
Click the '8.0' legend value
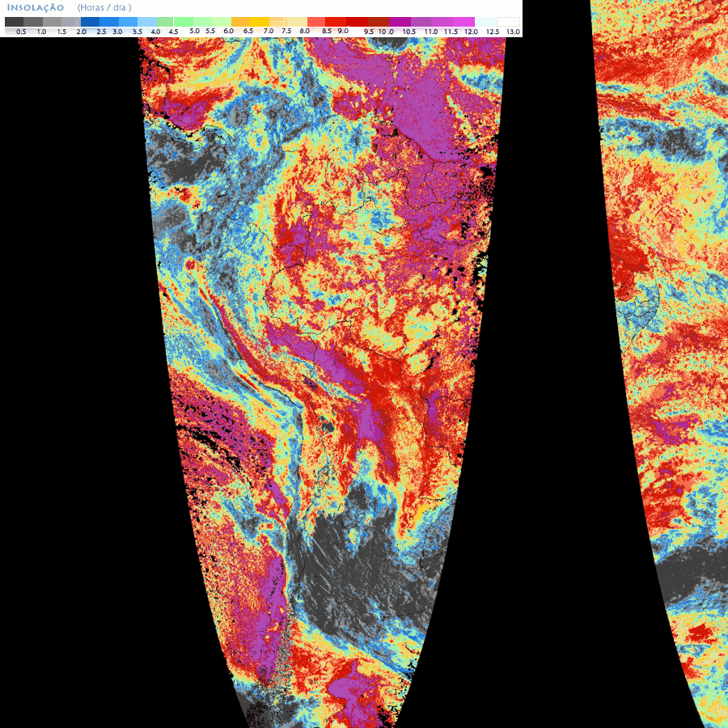coord(305,31)
